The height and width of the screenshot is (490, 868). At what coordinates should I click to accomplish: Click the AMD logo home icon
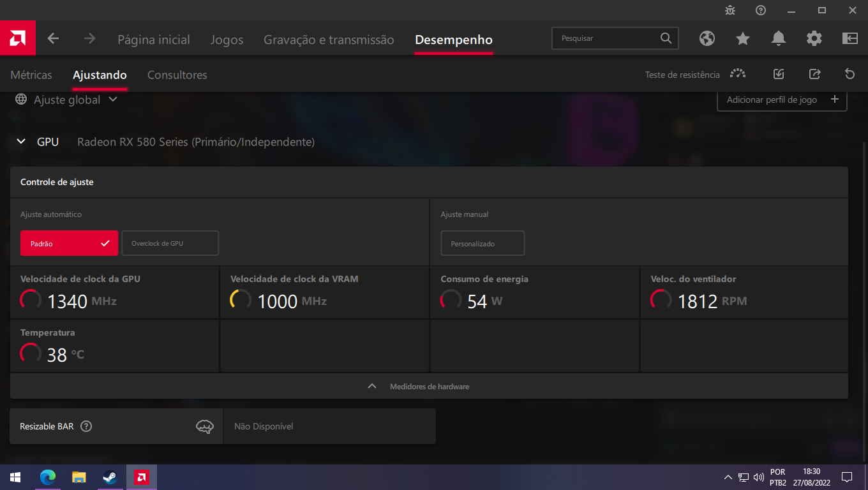[x=17, y=38]
